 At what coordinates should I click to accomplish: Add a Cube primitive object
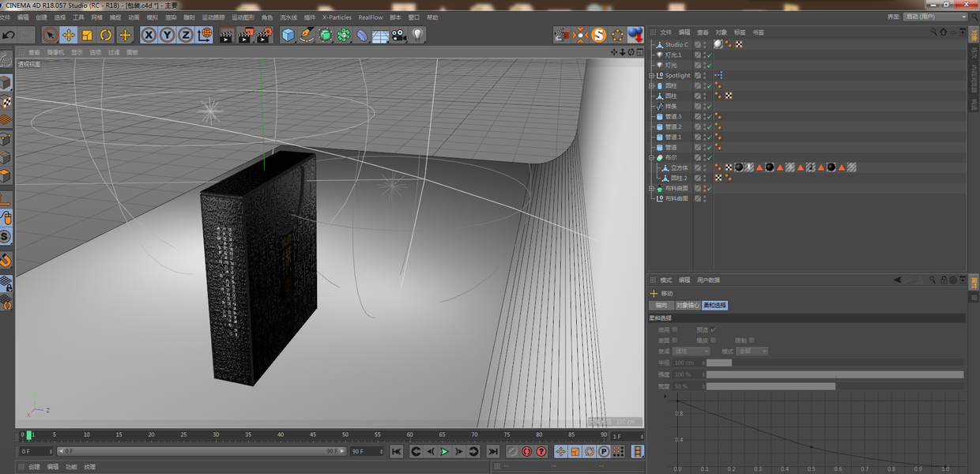point(288,35)
